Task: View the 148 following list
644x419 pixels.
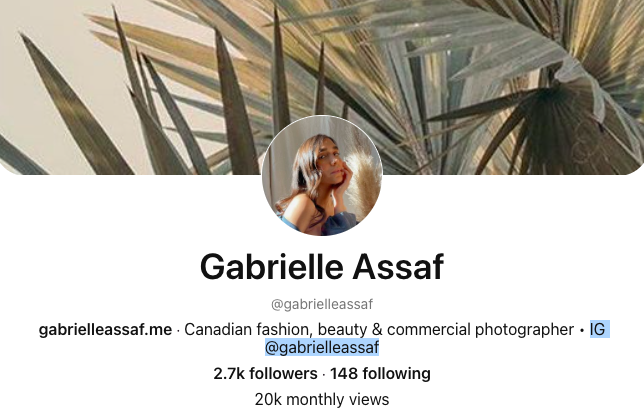Action: click(x=380, y=374)
